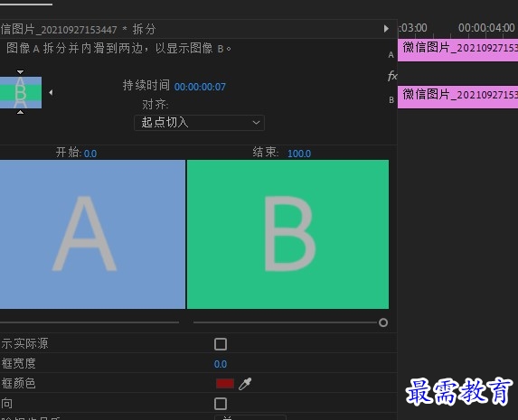
Task: Click the 00:00:04:00 mark on time ruler
Action: [x=486, y=28]
